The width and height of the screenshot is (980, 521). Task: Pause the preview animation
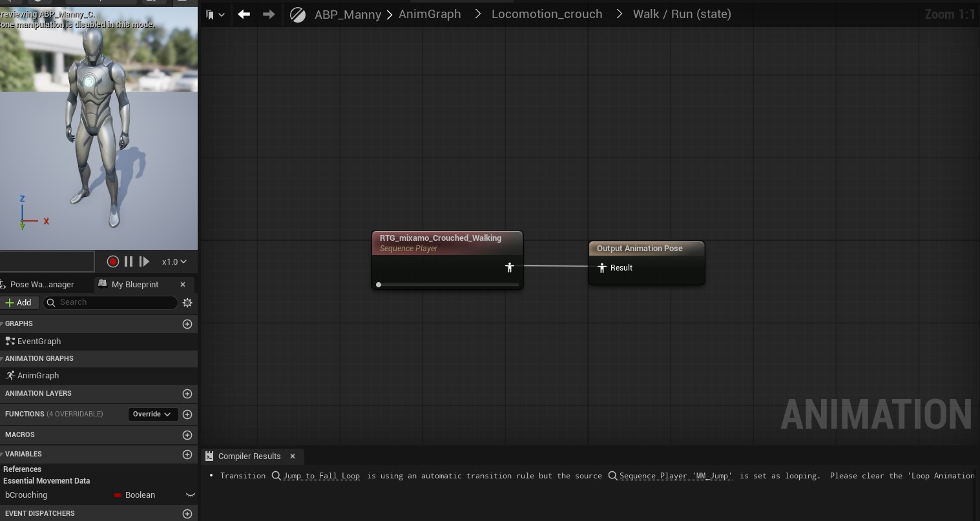(128, 261)
